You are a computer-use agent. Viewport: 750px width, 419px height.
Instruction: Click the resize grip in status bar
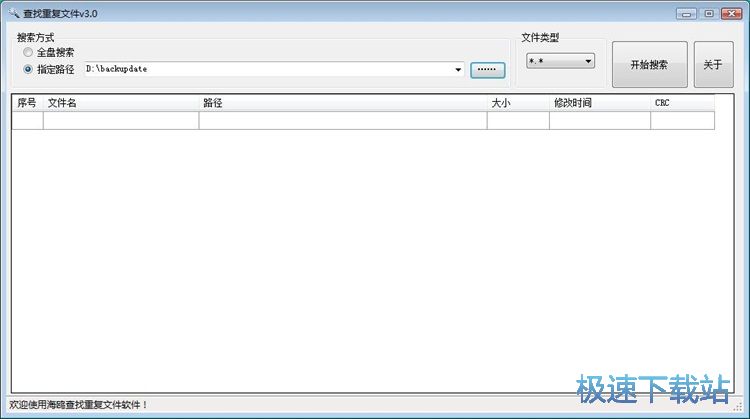(739, 407)
